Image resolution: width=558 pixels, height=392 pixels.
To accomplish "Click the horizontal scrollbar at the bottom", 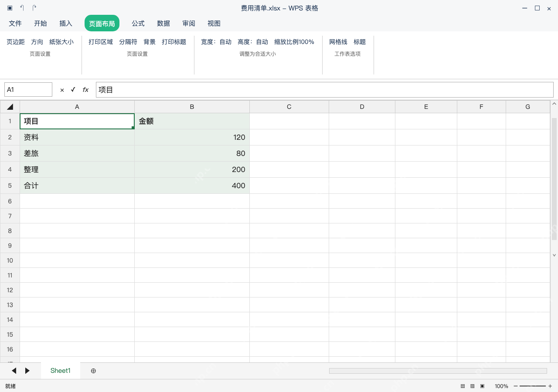I will (438, 371).
